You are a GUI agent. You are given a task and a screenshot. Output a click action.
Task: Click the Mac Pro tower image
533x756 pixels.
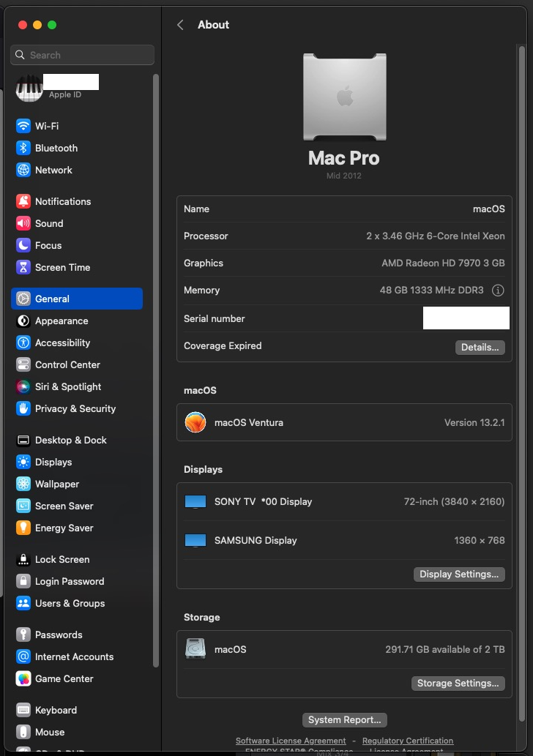click(344, 97)
